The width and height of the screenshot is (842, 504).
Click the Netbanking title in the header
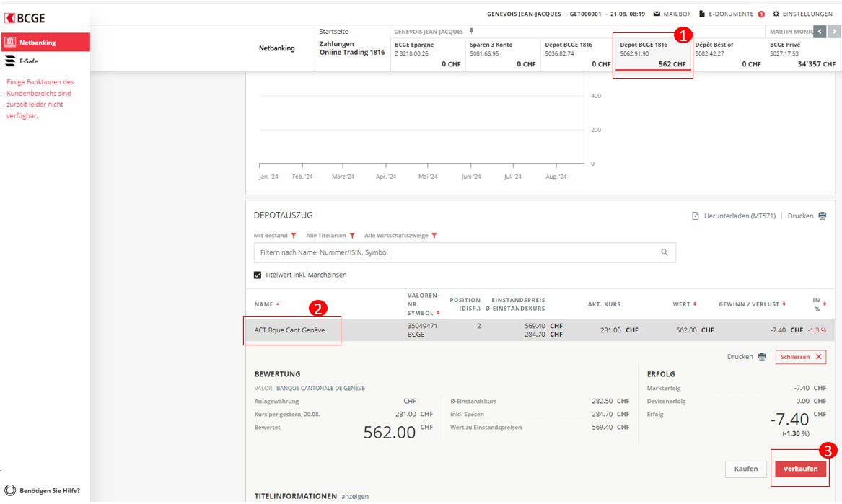276,48
